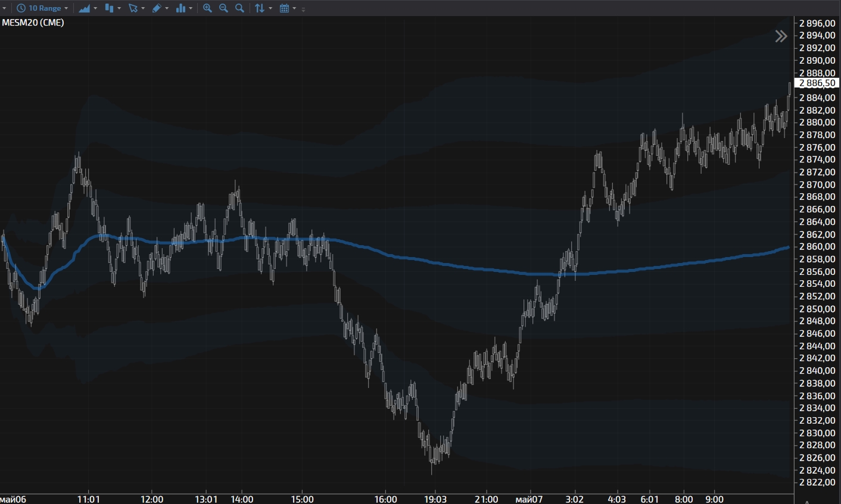Select the cursor pointer tool
Screen dimensions: 841x504
(133, 8)
